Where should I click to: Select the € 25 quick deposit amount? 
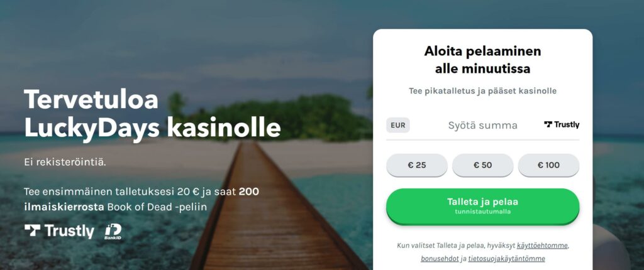point(416,165)
